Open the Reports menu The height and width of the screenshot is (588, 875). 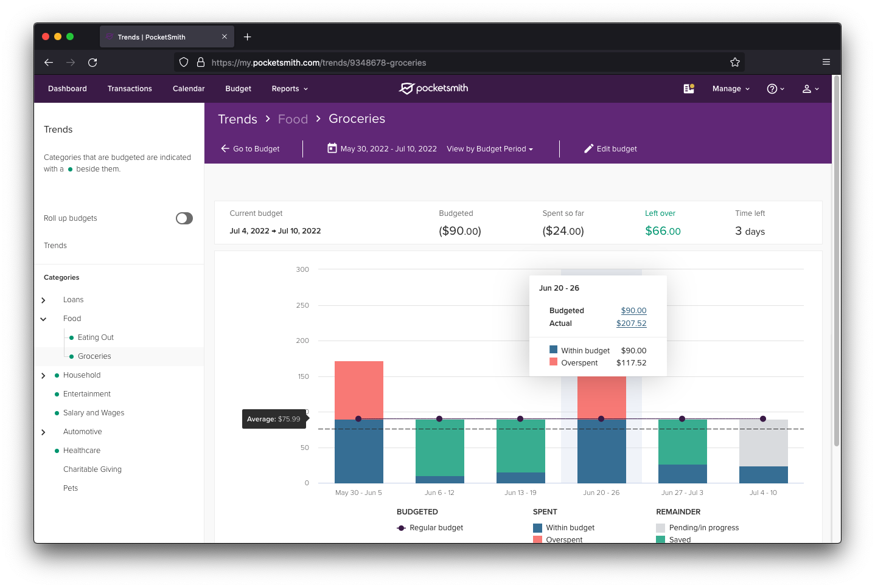290,89
